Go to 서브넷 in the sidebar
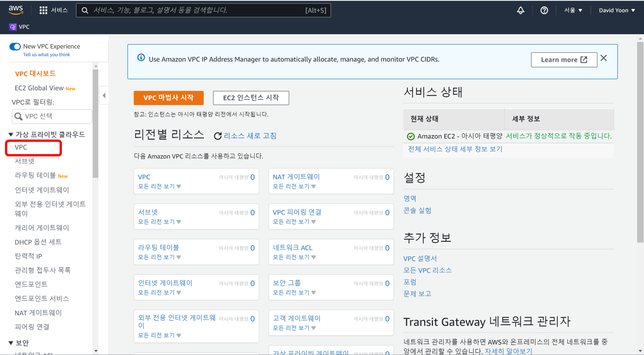Screen dimensions: 644x355 25,161
